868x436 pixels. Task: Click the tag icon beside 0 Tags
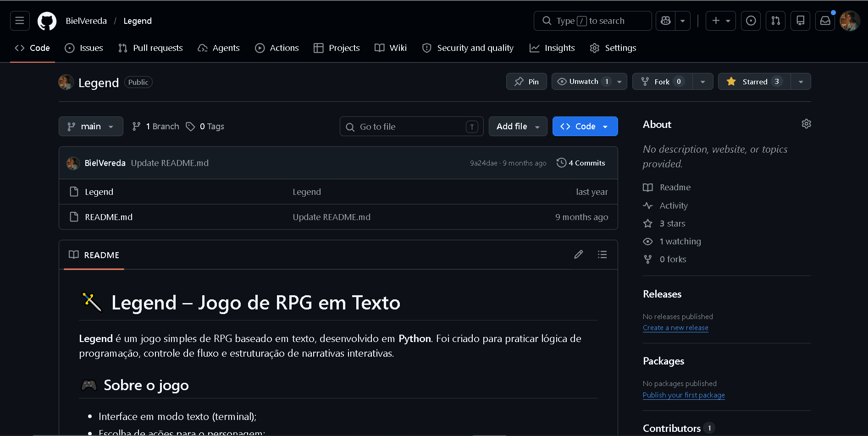tap(190, 127)
